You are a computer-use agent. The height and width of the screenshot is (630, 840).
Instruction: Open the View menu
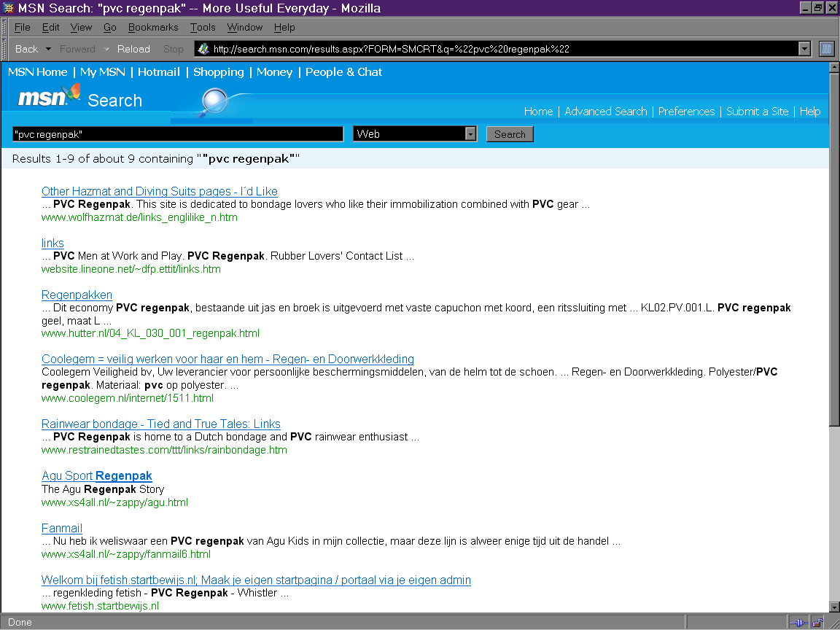tap(81, 27)
